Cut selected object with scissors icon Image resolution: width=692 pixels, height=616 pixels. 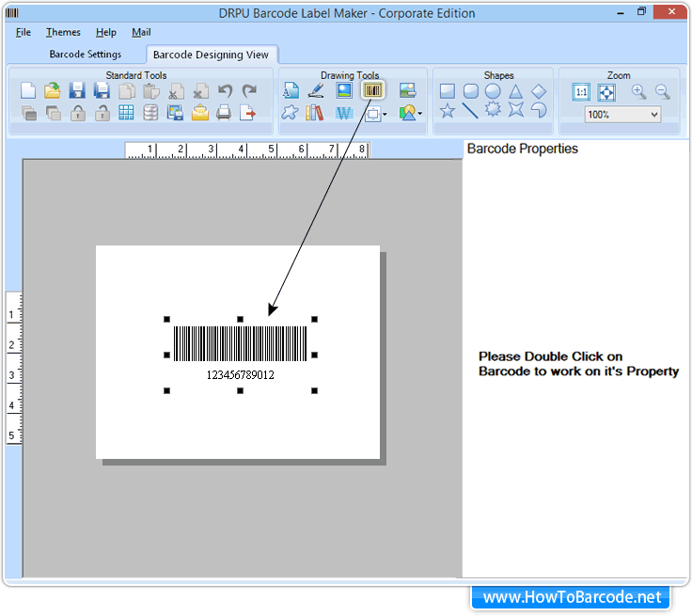click(x=176, y=91)
